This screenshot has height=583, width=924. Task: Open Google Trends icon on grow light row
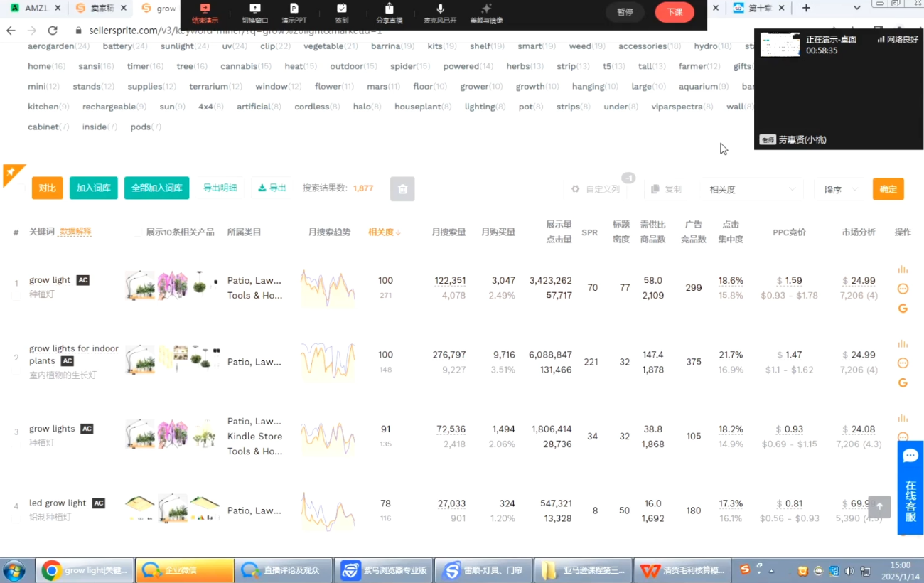click(903, 309)
